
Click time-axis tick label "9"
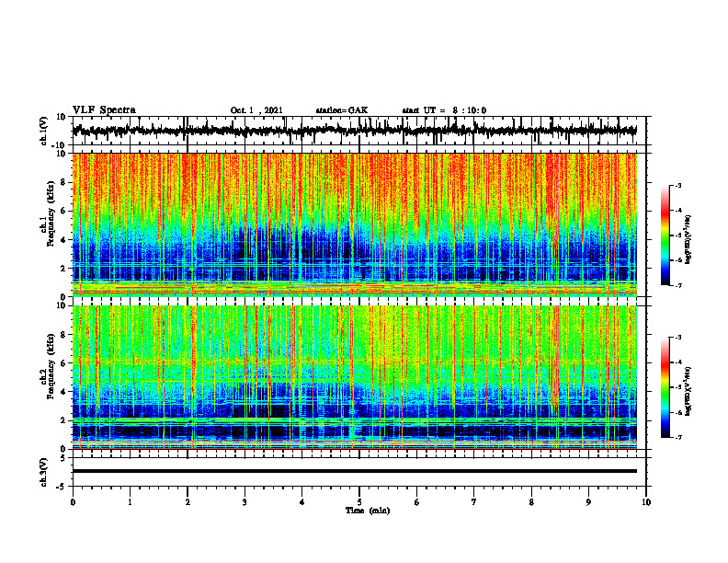point(588,502)
